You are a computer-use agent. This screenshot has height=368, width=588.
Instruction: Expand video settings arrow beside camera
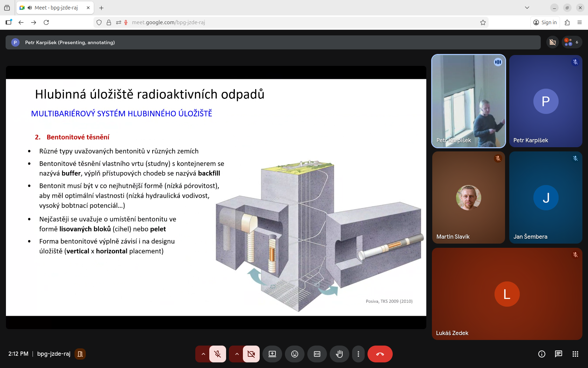click(x=237, y=354)
